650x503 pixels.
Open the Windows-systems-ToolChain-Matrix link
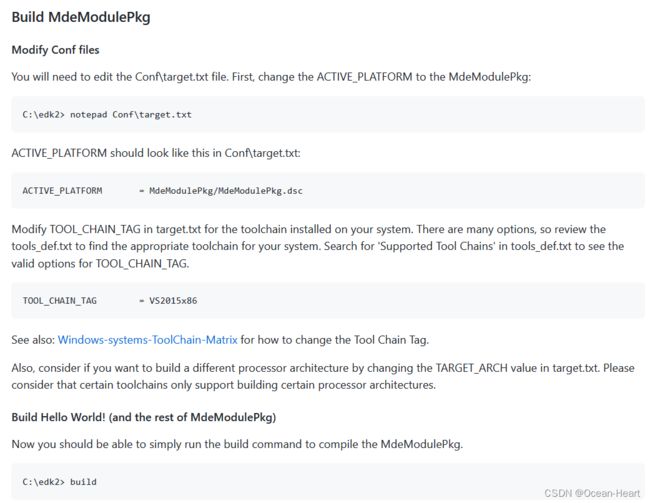click(148, 340)
